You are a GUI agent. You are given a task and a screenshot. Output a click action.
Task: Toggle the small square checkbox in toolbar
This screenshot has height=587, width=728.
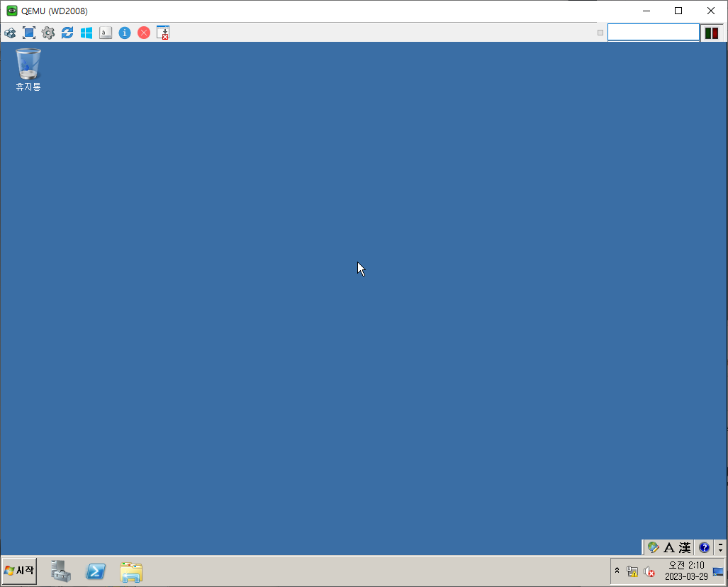600,33
